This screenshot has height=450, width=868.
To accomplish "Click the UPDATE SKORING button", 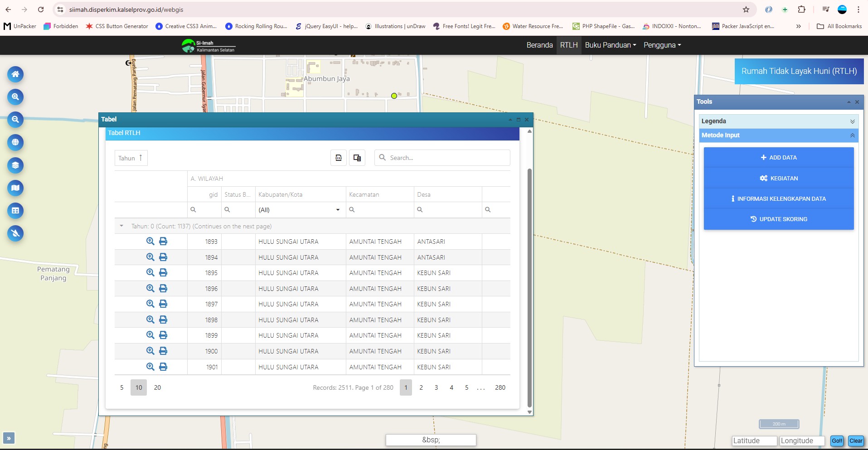I will pyautogui.click(x=779, y=219).
